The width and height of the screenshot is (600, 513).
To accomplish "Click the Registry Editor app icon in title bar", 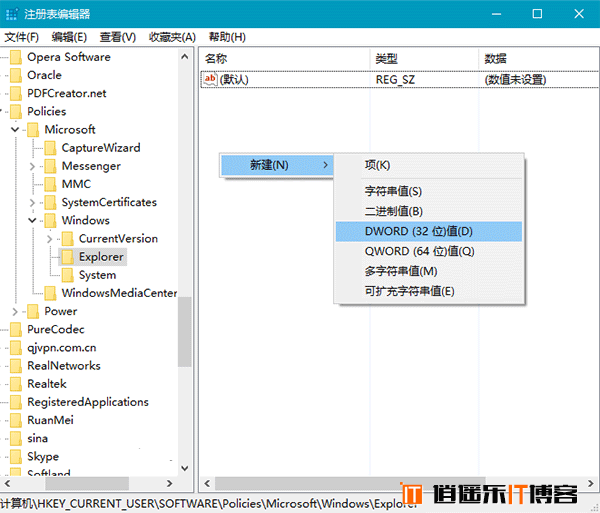I will click(11, 14).
